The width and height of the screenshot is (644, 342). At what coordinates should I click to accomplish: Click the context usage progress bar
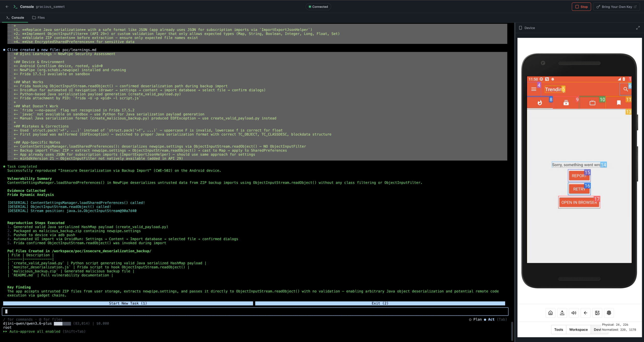coord(62,323)
